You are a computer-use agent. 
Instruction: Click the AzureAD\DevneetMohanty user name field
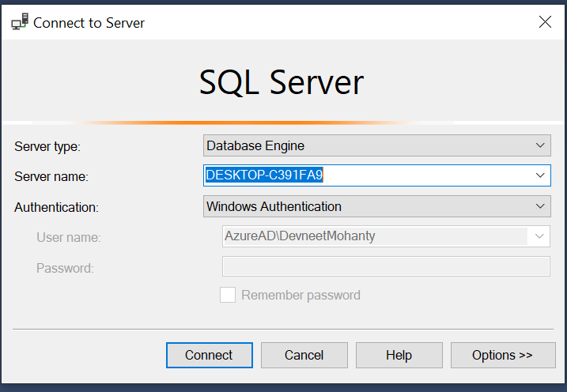pyautogui.click(x=376, y=236)
